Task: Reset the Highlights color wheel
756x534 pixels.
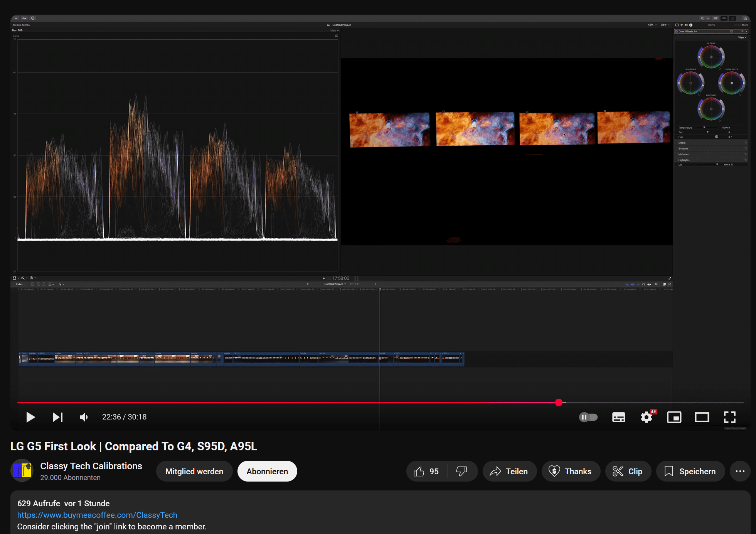Action: [740, 94]
